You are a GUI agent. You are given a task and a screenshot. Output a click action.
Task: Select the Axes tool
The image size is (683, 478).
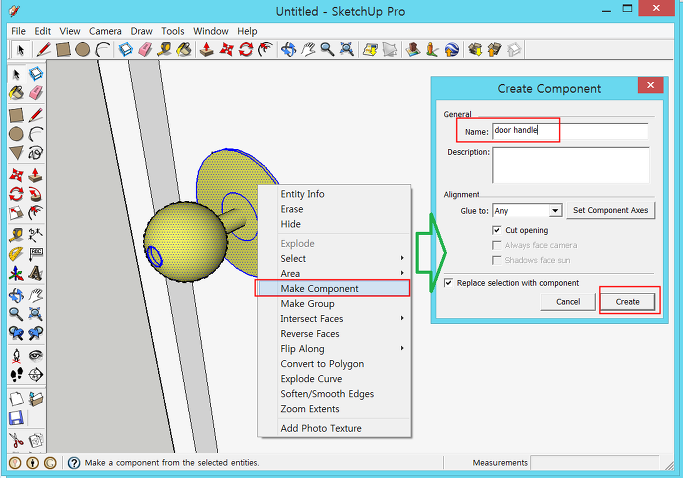point(16,274)
